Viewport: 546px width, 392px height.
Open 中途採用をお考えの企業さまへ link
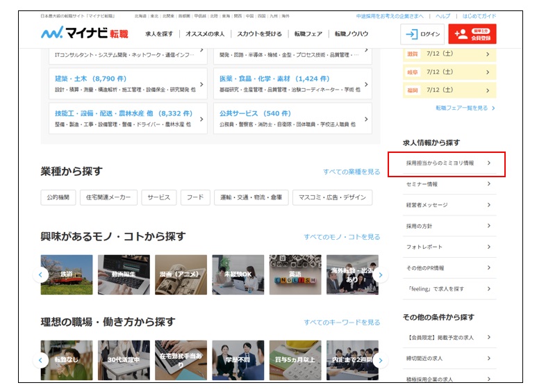[390, 16]
